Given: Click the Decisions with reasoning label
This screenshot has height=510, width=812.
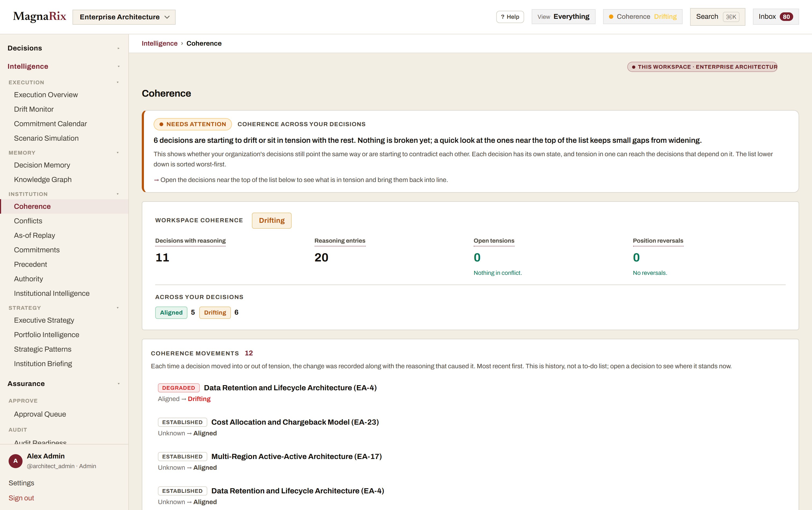Looking at the screenshot, I should [x=190, y=241].
